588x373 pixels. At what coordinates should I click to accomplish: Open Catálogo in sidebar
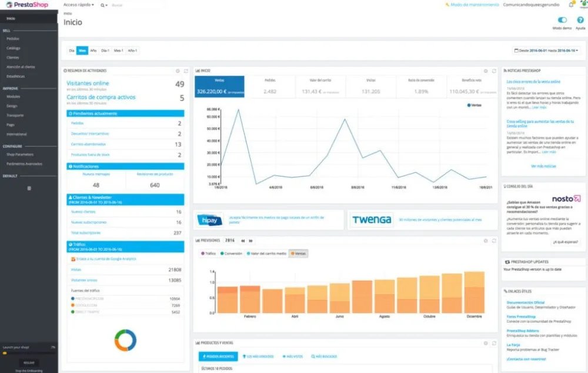(x=14, y=48)
